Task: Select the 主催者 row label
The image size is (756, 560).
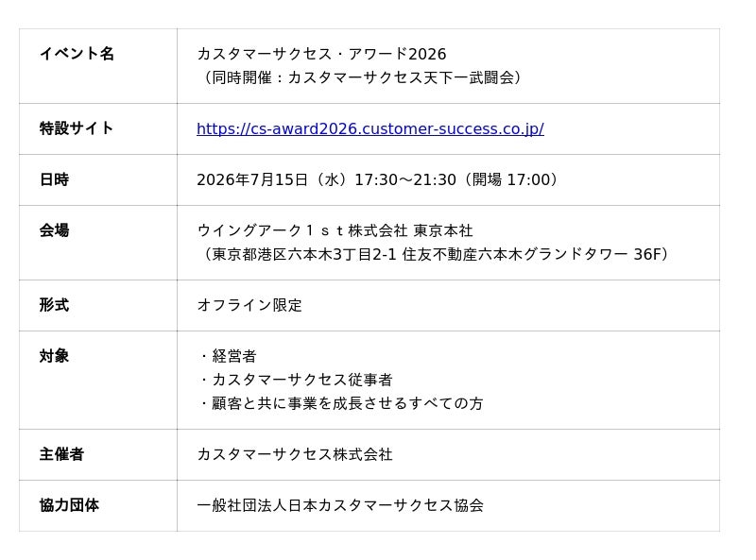Action: (x=61, y=454)
